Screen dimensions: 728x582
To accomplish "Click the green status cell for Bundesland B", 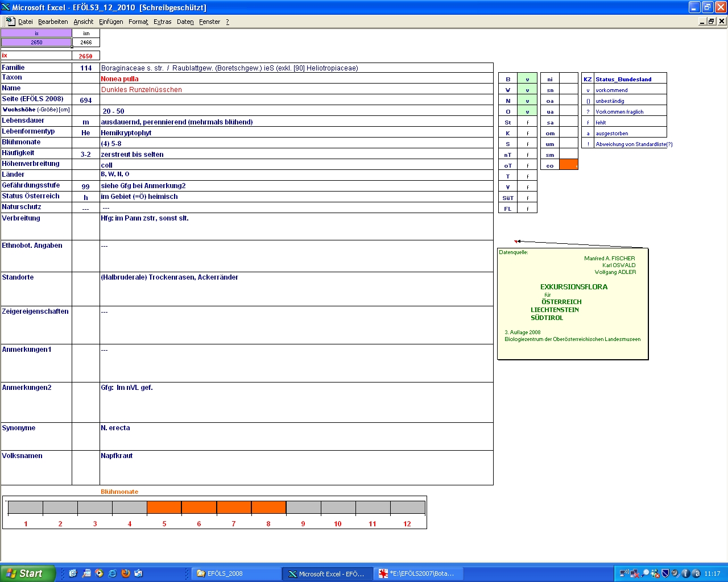I will [x=527, y=78].
